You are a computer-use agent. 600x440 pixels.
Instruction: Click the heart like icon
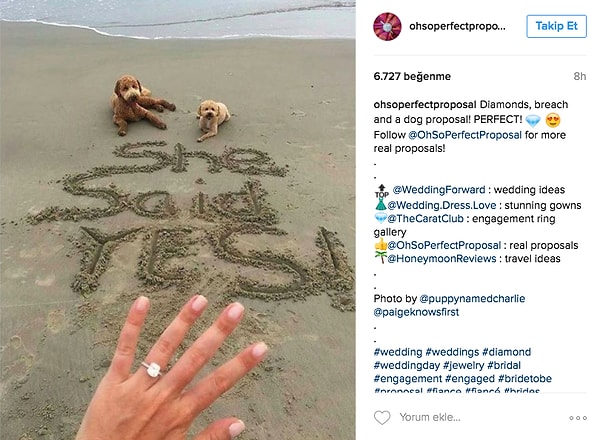(382, 417)
